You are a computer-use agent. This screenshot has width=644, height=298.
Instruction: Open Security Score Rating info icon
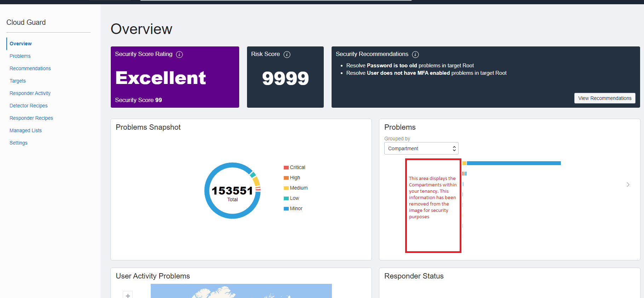[179, 55]
